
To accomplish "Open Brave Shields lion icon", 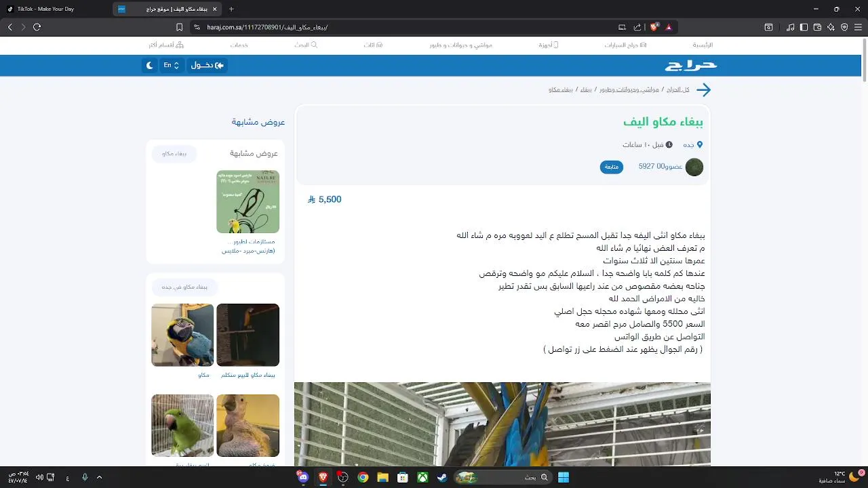I will (654, 27).
